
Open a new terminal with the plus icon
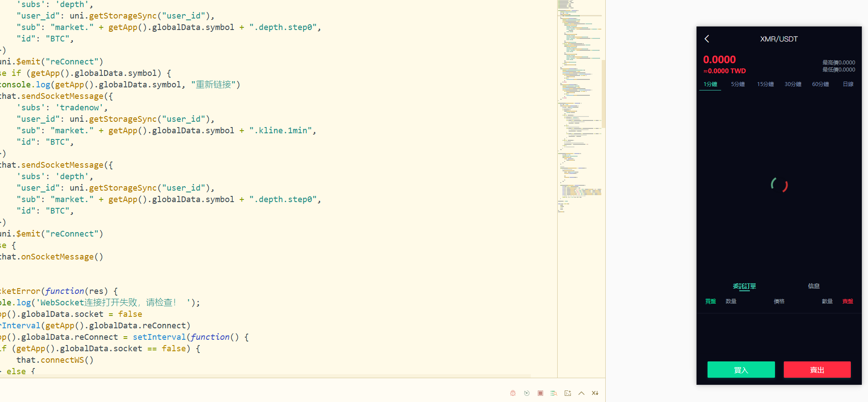(x=568, y=393)
